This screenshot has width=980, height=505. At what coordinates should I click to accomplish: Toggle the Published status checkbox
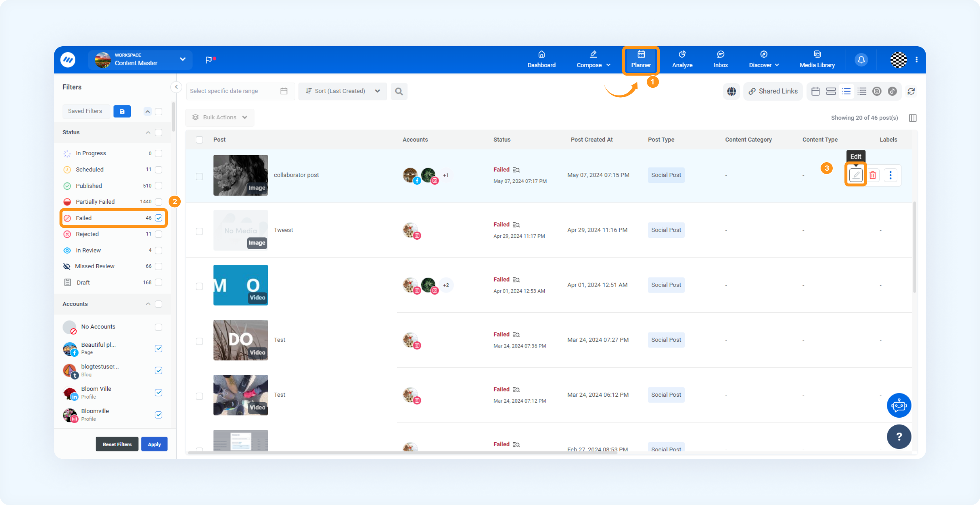[159, 186]
